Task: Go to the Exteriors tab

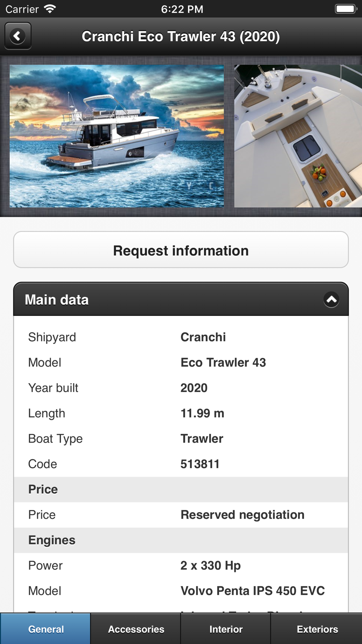Action: coord(317,629)
